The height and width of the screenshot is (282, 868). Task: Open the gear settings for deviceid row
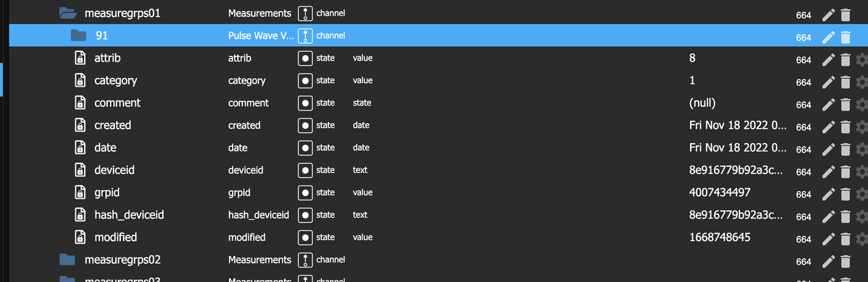[x=861, y=172]
